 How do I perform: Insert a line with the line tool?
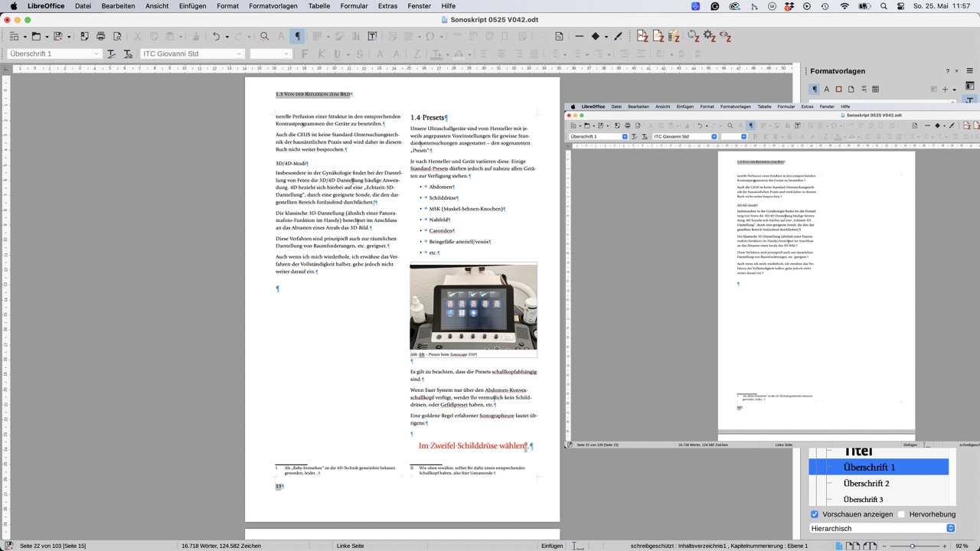[x=580, y=36]
